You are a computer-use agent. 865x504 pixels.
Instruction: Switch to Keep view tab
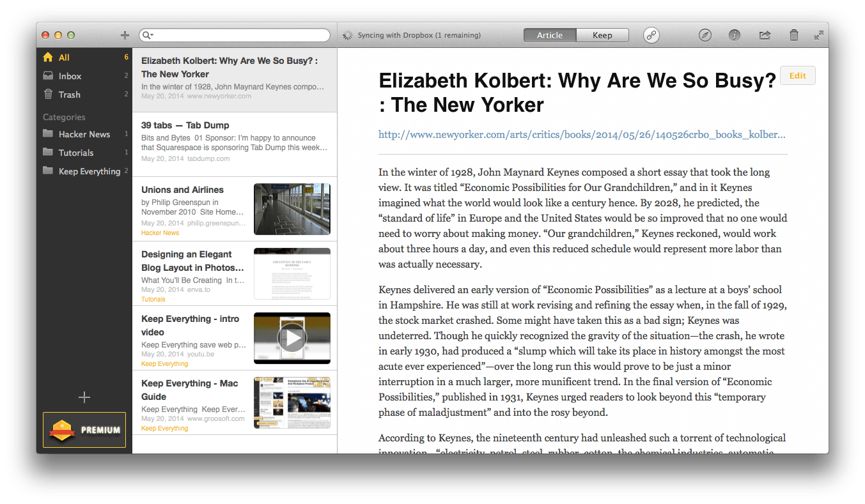point(602,35)
